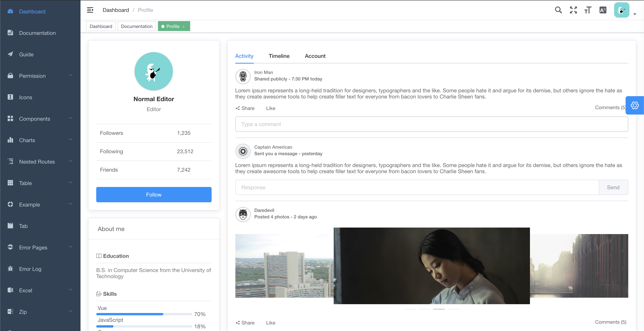Enter fullscreen using the expand icon

click(x=573, y=10)
